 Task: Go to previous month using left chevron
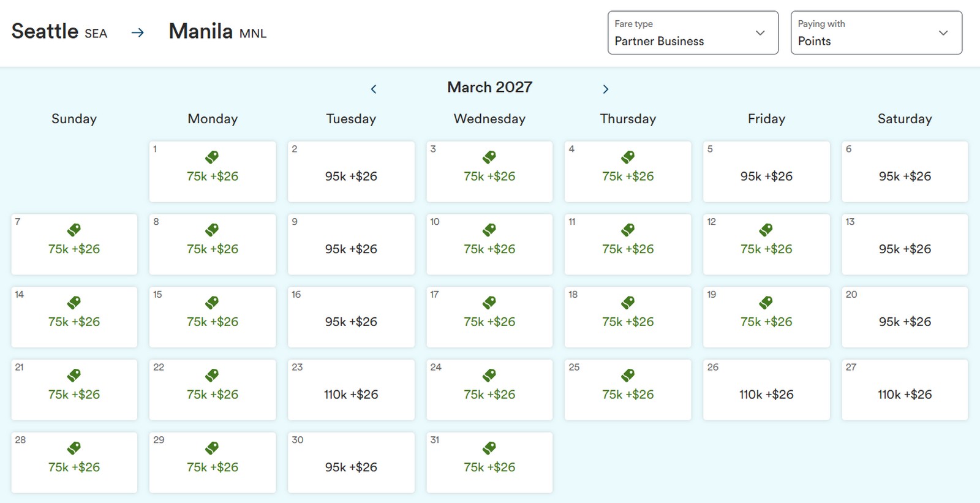coord(374,89)
